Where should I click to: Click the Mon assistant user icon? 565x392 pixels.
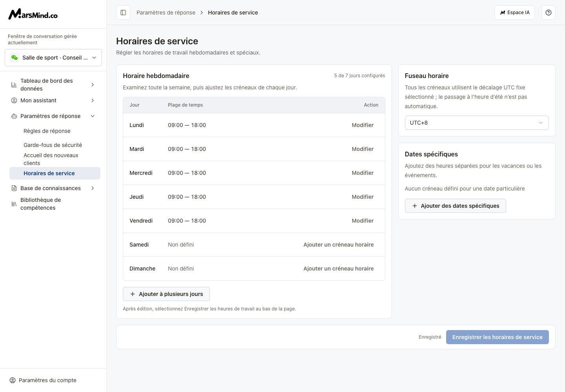14,100
